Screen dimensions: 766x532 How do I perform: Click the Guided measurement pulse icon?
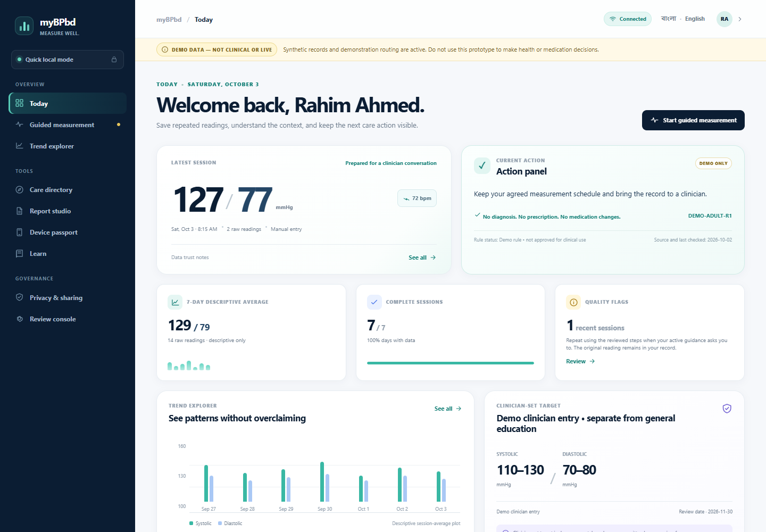(x=20, y=124)
